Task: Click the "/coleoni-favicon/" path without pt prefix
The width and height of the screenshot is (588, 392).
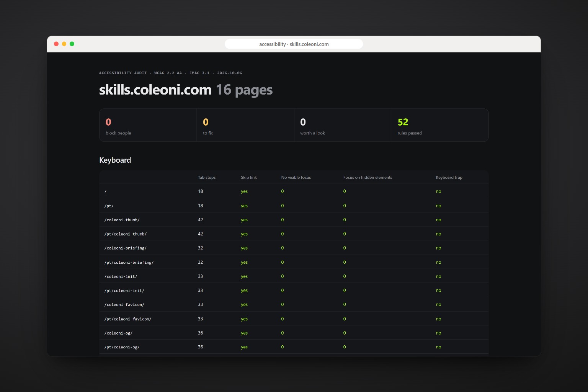Action: tap(124, 305)
